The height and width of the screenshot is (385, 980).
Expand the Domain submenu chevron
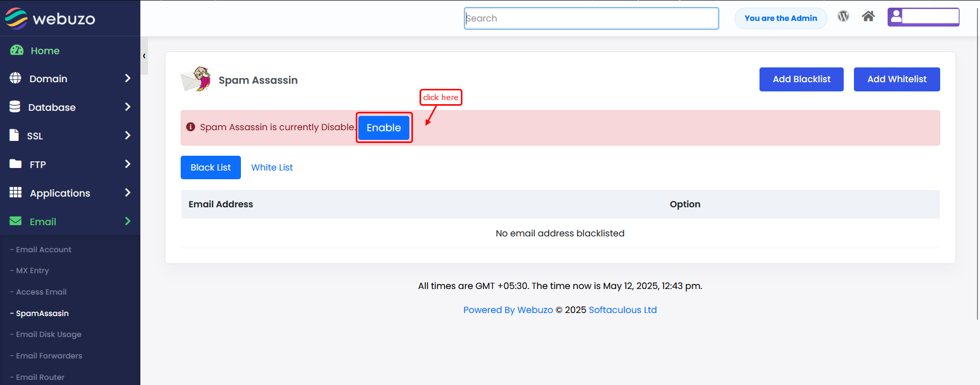tap(128, 78)
